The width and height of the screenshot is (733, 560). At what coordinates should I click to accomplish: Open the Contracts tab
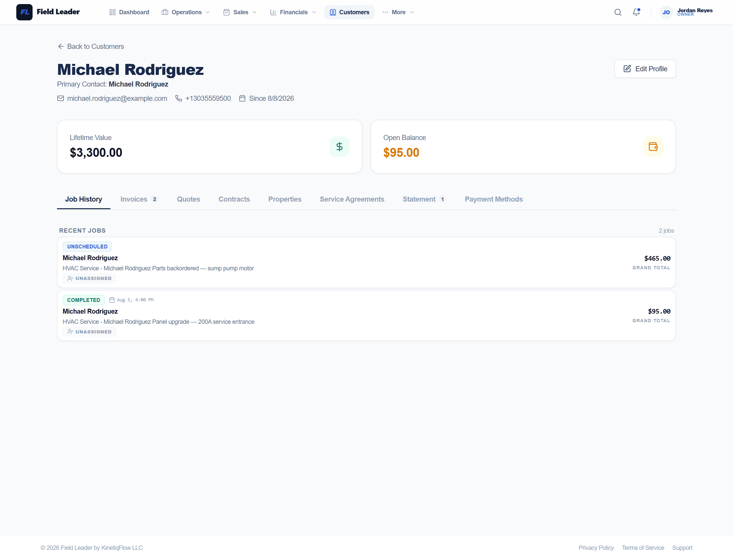234,199
